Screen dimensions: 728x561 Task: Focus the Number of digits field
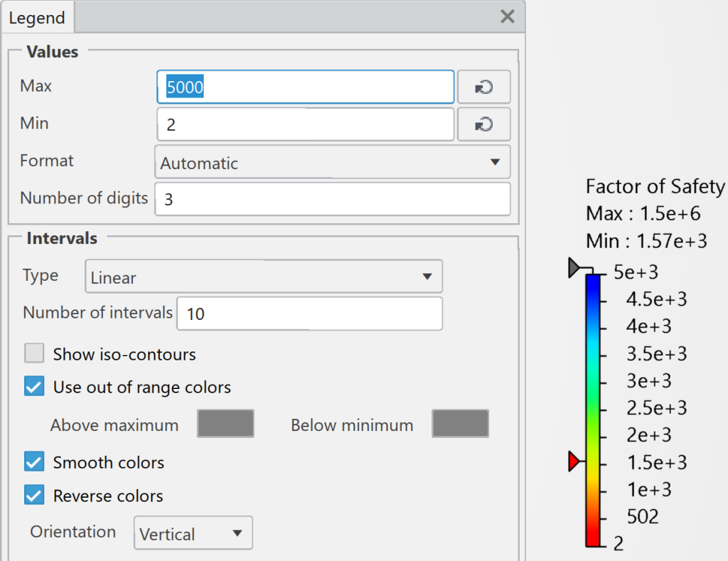point(333,199)
